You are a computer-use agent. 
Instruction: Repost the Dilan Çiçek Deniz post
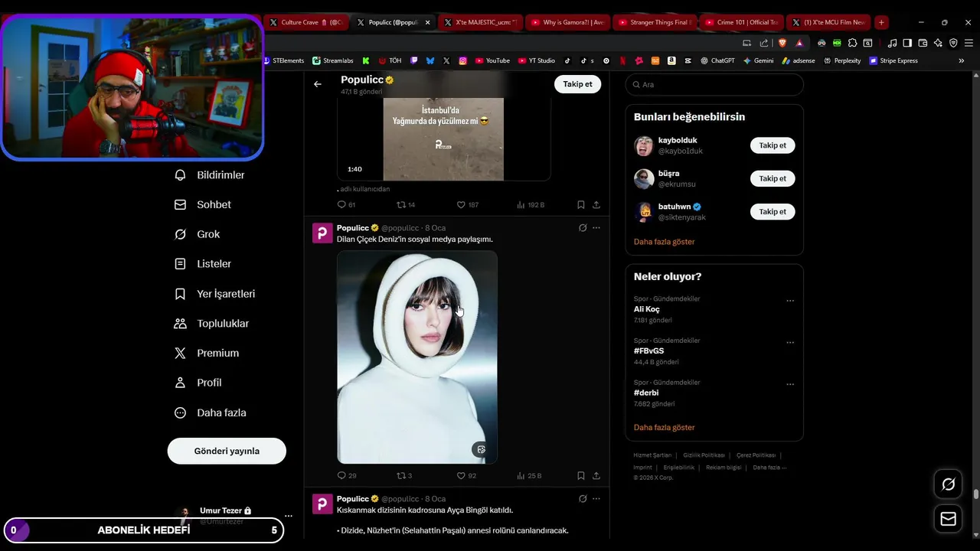[x=403, y=476]
